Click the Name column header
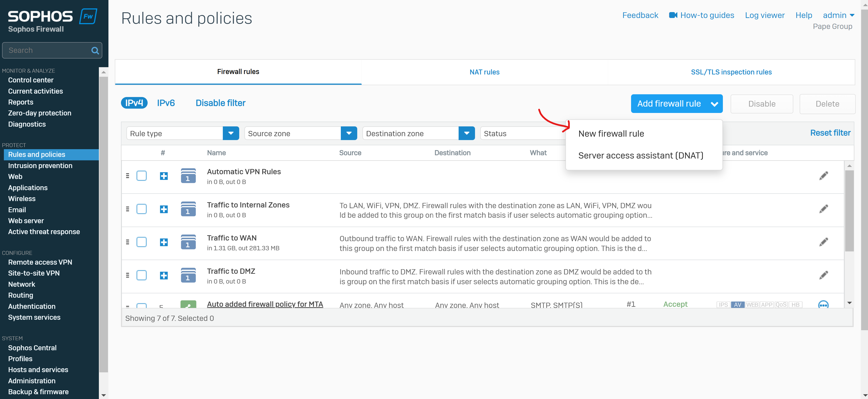868x399 pixels. coord(216,153)
